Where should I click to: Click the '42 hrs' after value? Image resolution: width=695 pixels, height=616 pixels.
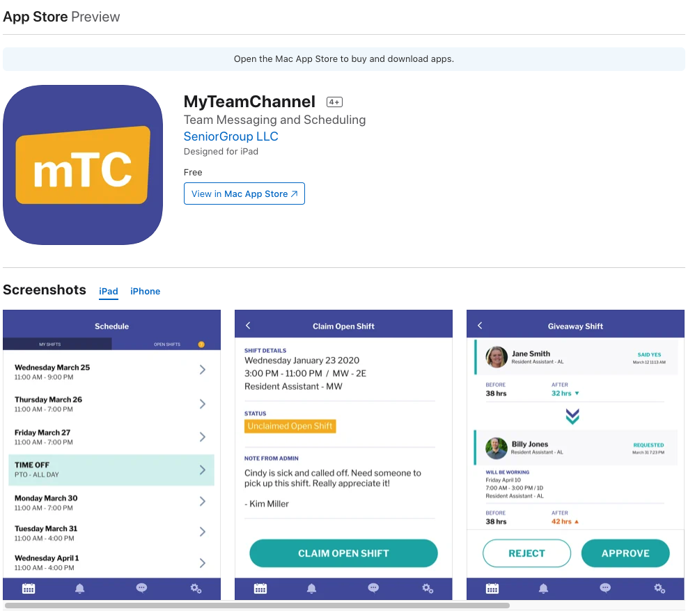561,521
